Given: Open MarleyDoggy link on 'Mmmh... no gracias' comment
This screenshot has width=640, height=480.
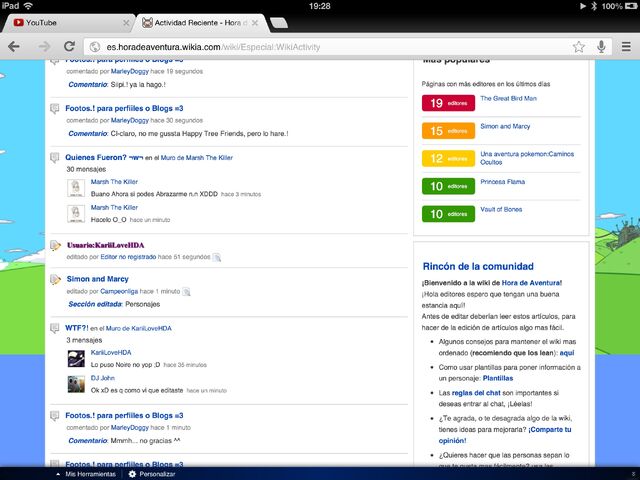Looking at the screenshot, I should click(x=130, y=428).
